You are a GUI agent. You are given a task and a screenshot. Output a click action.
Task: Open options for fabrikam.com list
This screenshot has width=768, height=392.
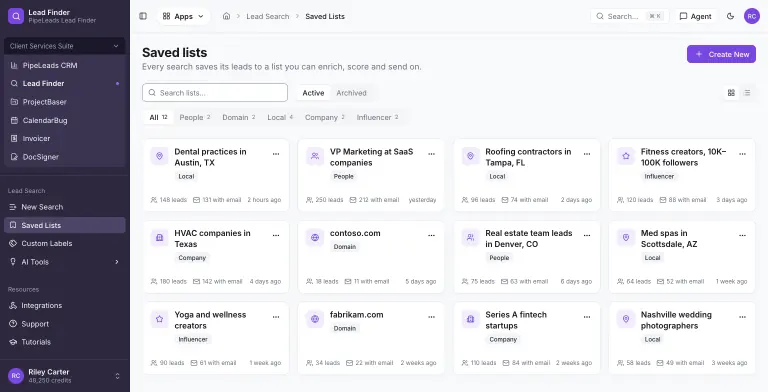coord(432,317)
